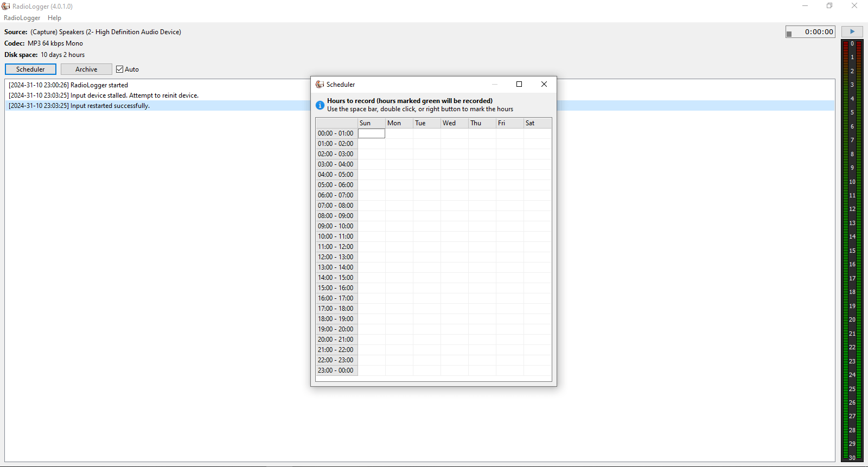The image size is (868, 467).
Task: Mark the Wednesday 12:00 - 13:00 cell
Action: click(x=455, y=257)
